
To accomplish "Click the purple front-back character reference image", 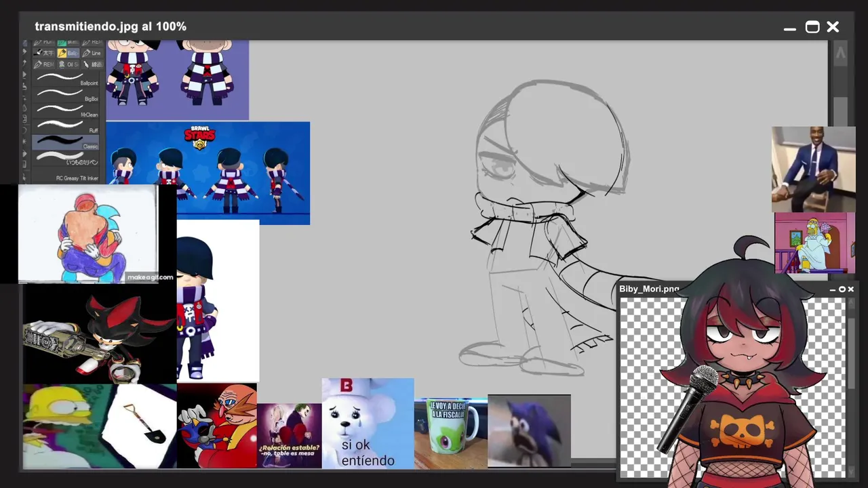I will (x=178, y=80).
